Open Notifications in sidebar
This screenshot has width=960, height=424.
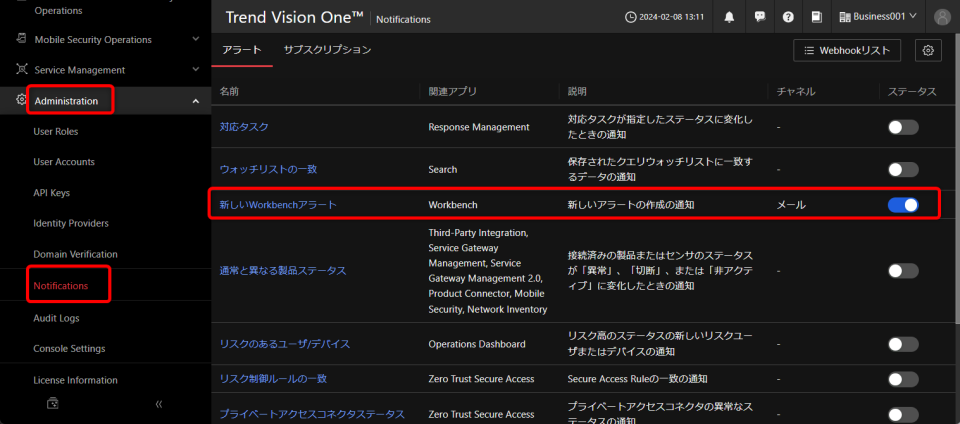tap(61, 286)
